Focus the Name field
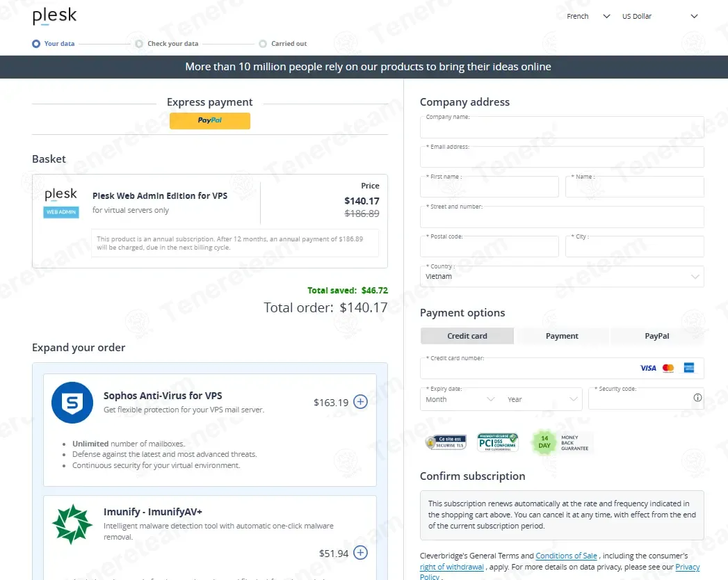This screenshot has height=580, width=728. pos(635,186)
